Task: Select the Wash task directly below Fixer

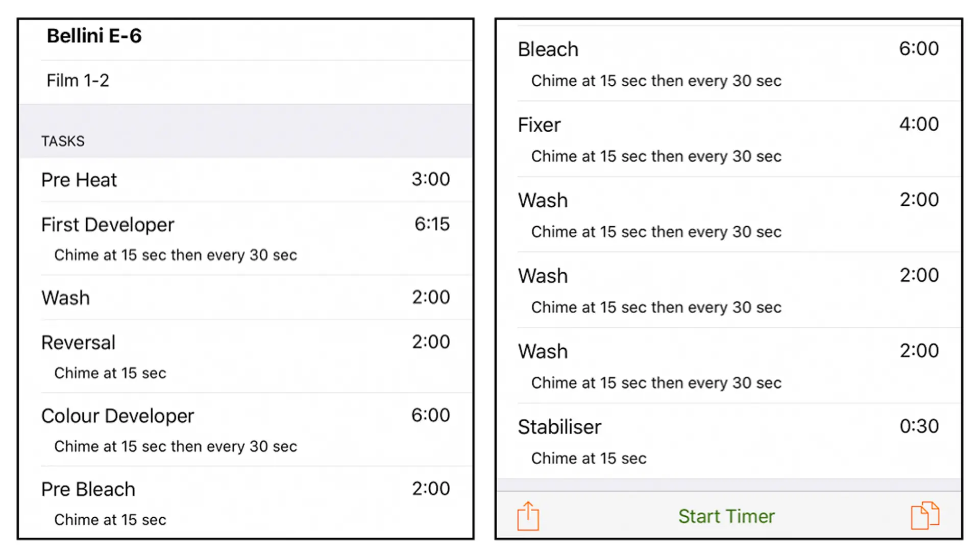Action: pyautogui.click(x=729, y=214)
